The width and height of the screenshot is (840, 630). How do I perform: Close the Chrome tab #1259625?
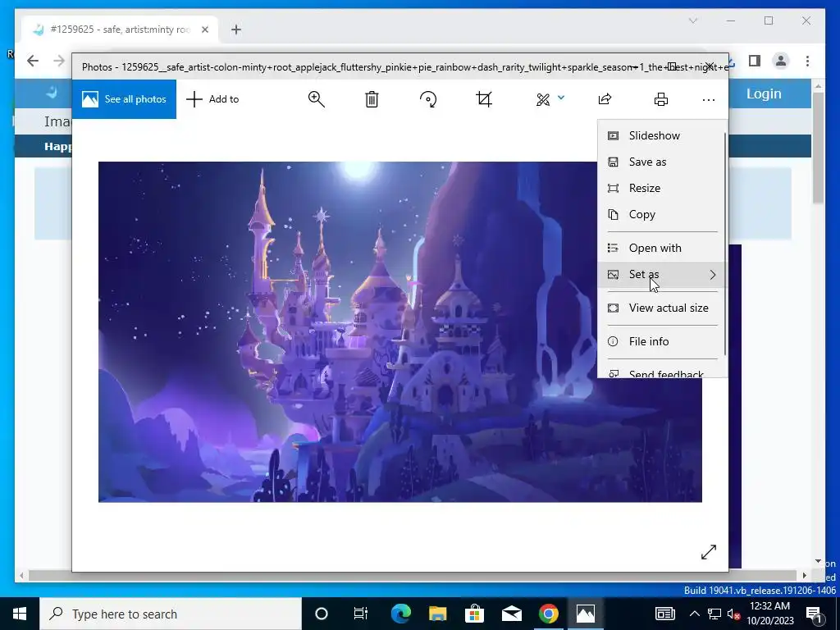pyautogui.click(x=204, y=30)
